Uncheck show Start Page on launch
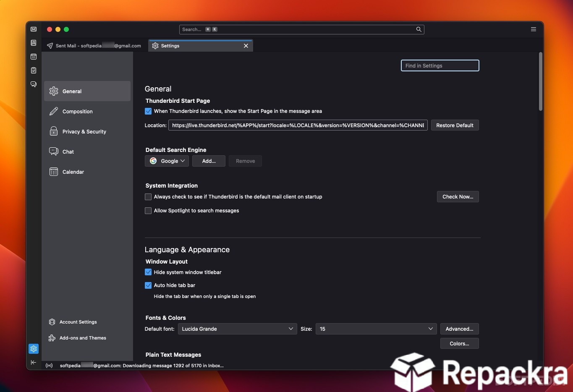Screen dimensions: 573x392 tap(148, 111)
